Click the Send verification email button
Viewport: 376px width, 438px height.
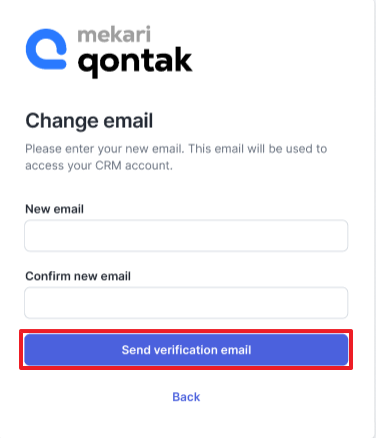click(186, 350)
